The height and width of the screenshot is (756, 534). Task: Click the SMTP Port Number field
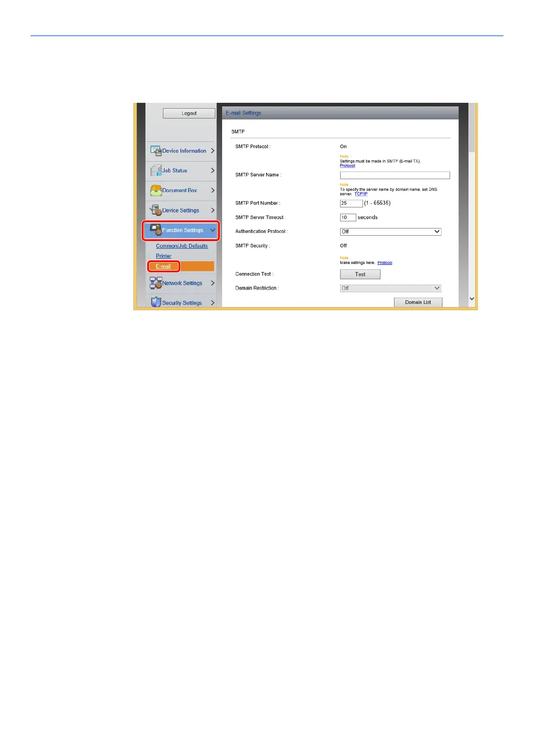pos(351,203)
